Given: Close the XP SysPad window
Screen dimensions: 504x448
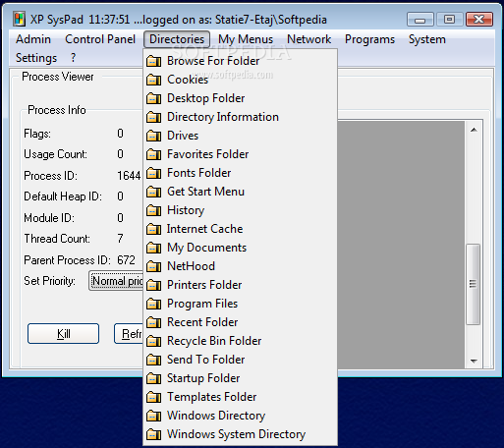Looking at the screenshot, I should tap(479, 20).
